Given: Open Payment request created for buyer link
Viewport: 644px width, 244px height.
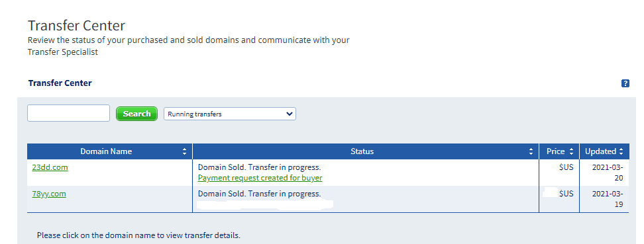Looking at the screenshot, I should (260, 178).
